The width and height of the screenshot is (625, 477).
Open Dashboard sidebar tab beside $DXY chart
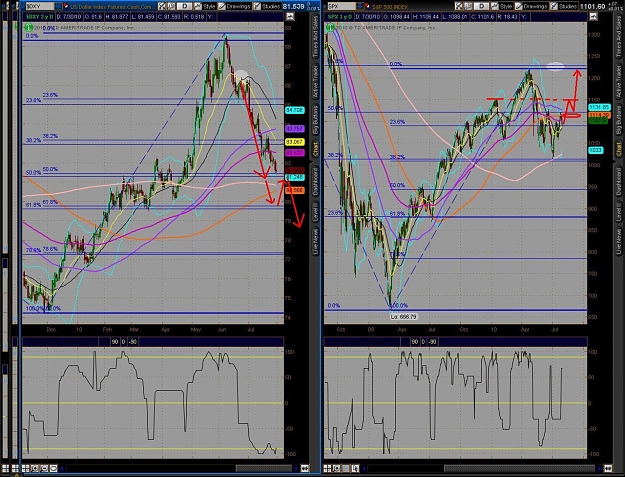(x=316, y=181)
